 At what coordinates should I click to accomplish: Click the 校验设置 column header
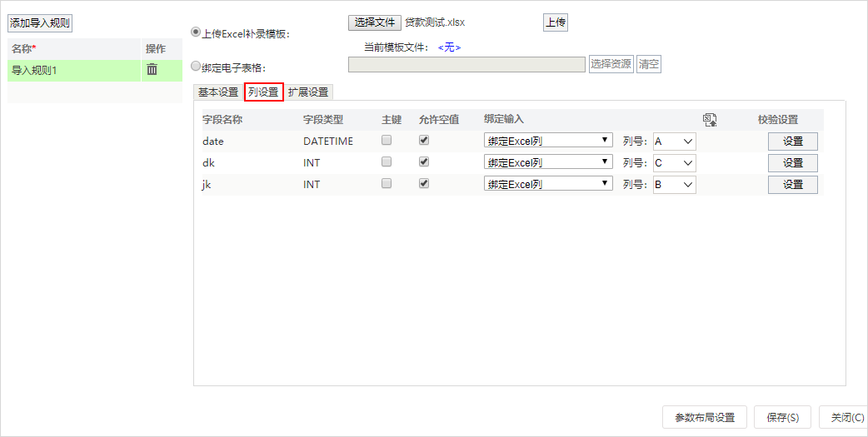tap(778, 120)
